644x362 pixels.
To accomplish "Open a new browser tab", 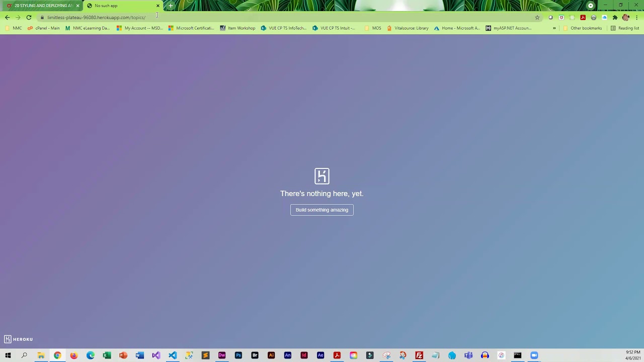I will click(x=171, y=6).
